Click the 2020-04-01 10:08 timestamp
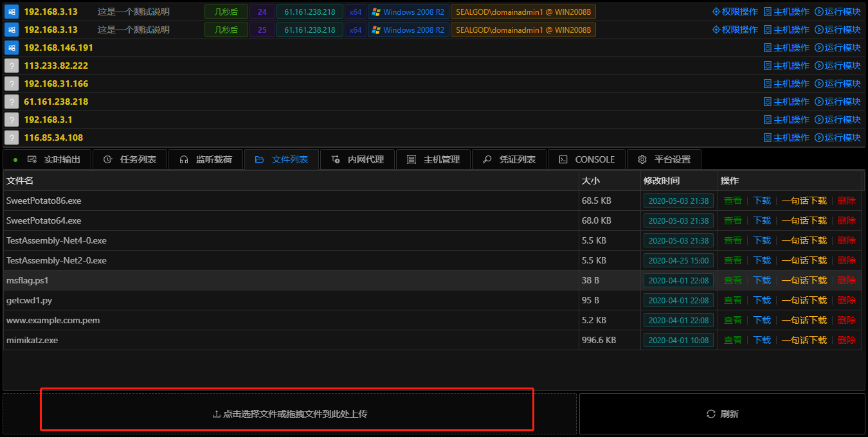 [678, 340]
